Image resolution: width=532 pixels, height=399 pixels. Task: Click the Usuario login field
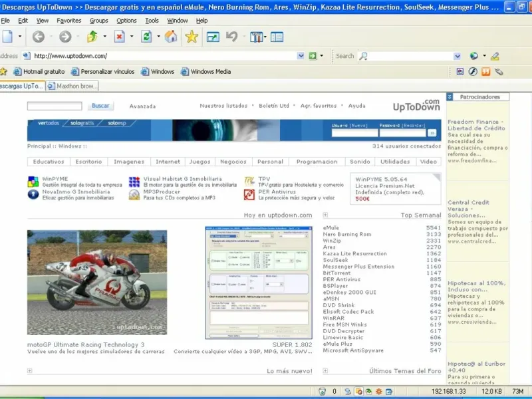(354, 133)
